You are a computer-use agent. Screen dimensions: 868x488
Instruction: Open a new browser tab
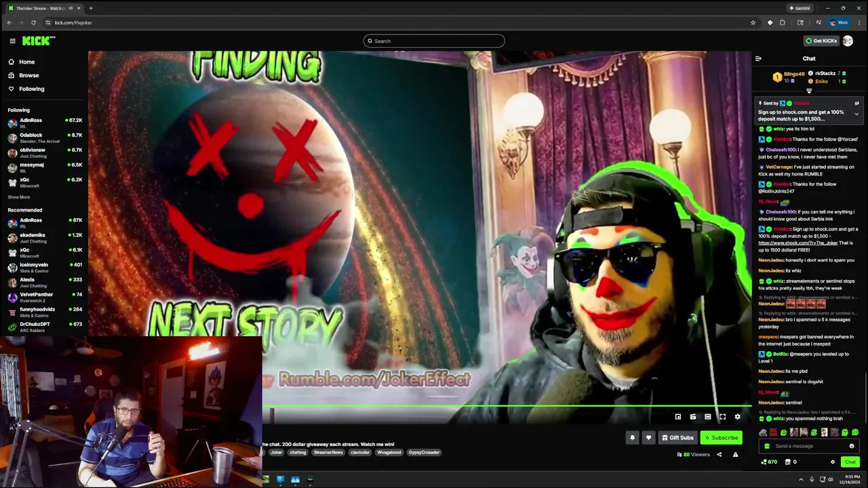90,8
